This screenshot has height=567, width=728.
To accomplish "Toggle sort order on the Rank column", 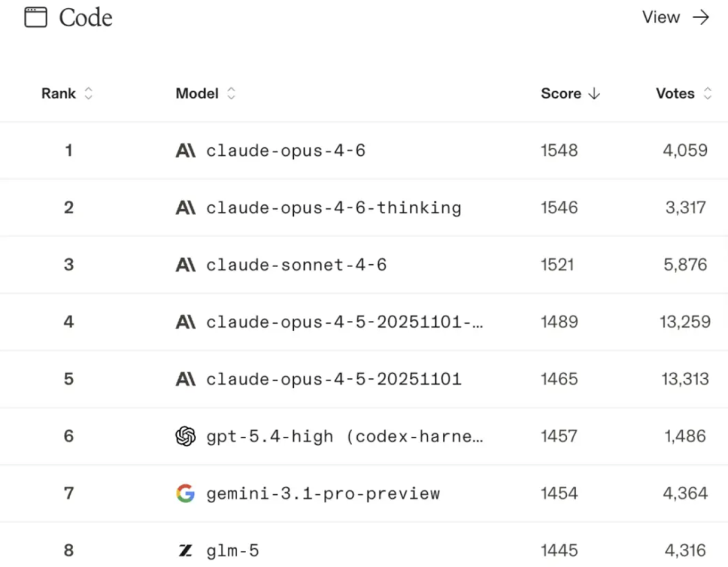I will point(88,94).
